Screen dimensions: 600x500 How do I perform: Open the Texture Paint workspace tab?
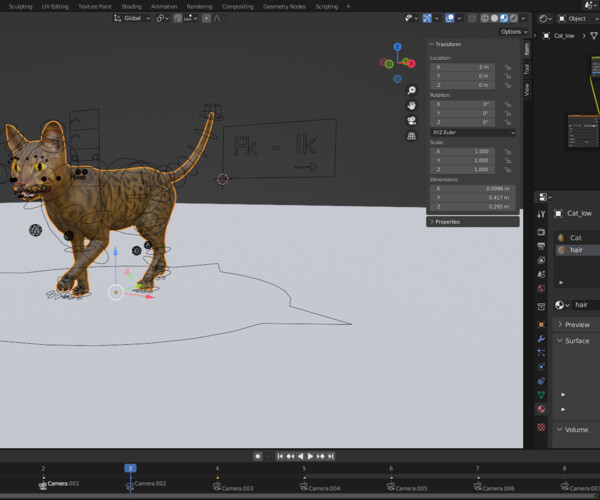[x=95, y=7]
